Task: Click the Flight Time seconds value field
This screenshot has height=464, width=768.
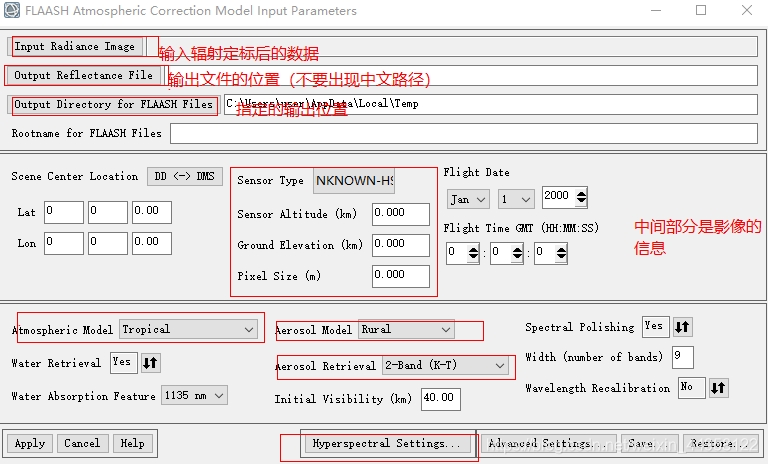Action: click(545, 253)
